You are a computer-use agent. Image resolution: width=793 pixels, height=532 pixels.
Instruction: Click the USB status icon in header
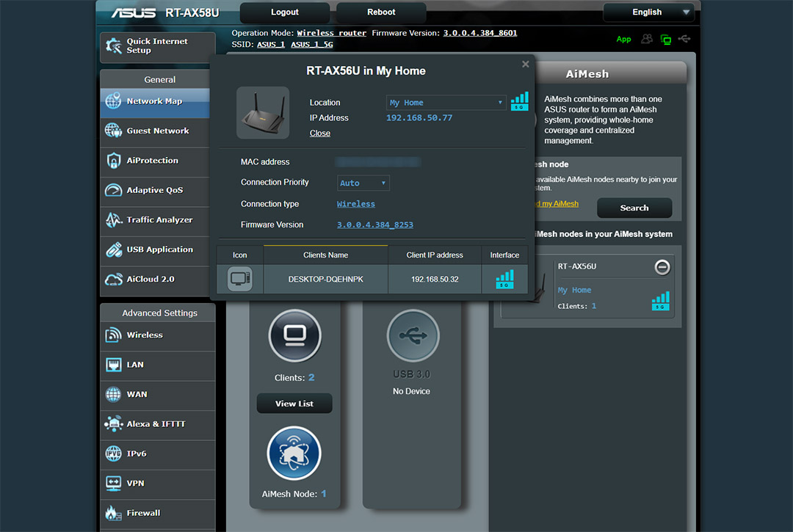pyautogui.click(x=684, y=38)
